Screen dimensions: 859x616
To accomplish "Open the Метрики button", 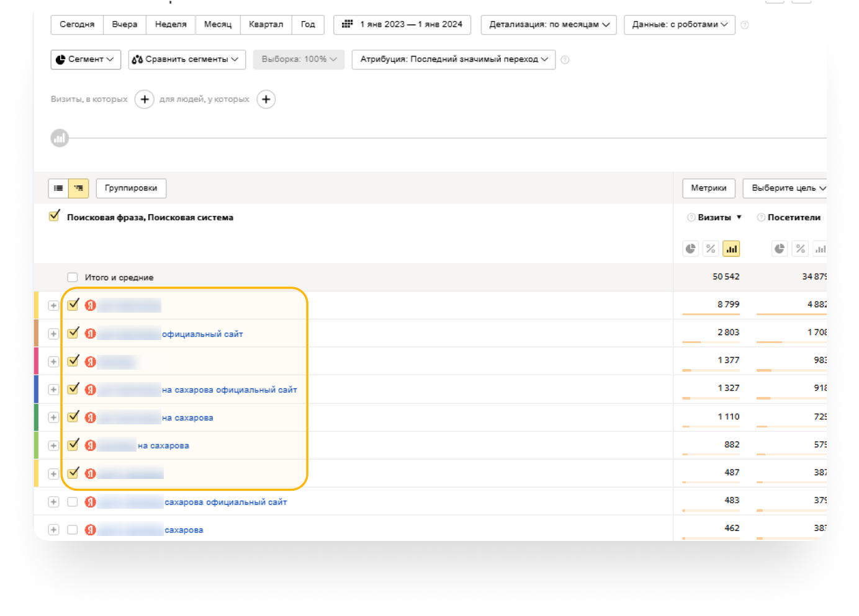I will tap(709, 188).
